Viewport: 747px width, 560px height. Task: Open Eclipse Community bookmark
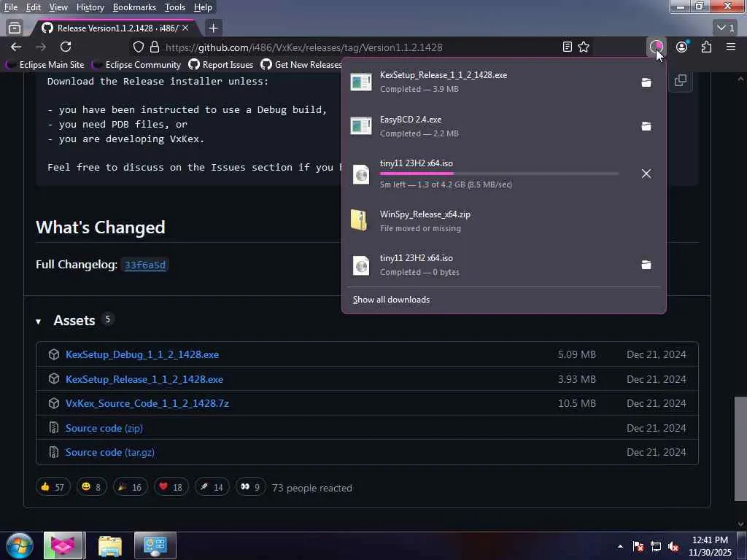(x=137, y=64)
